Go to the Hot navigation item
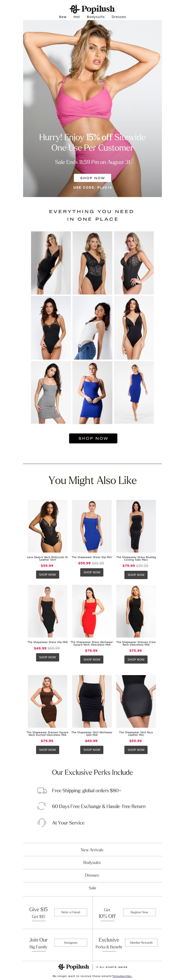Viewport: 185px width, 980px height. [77, 17]
